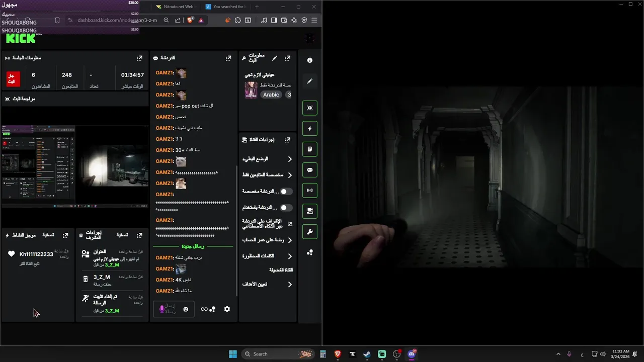Toggle the lightning bolt activity sidebar icon
Viewport: 644px width, 362px height.
pos(310,128)
